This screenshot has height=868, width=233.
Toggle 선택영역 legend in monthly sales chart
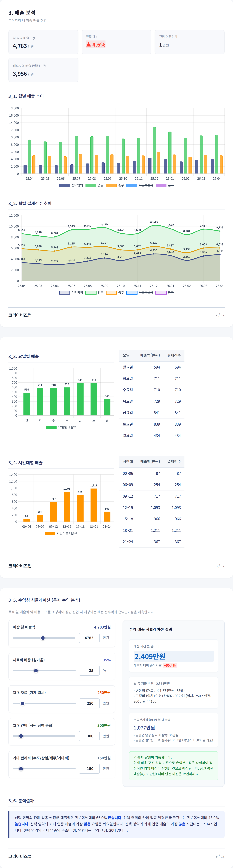click(71, 185)
